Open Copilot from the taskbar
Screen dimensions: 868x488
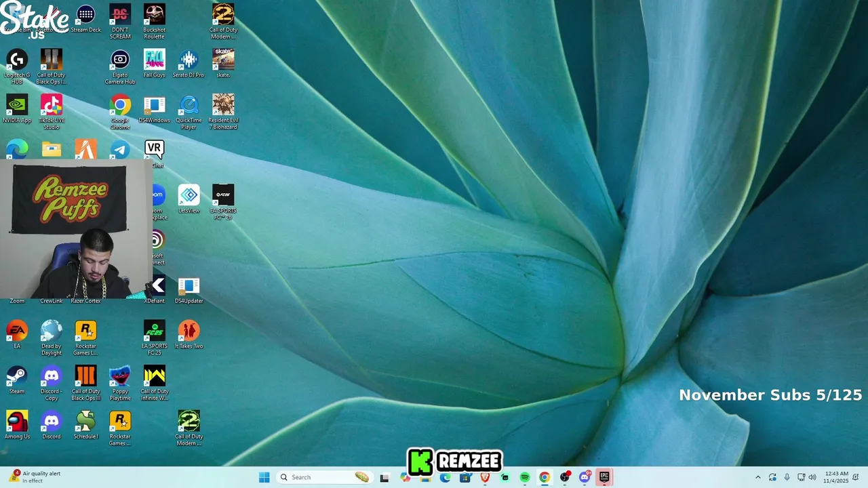(x=405, y=477)
